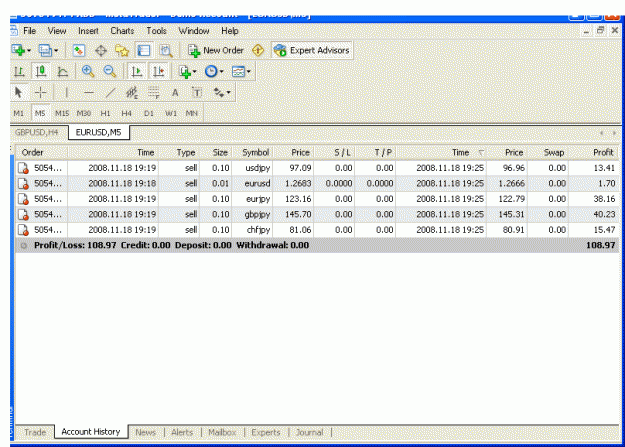
Task: Select the Crosshair tool
Action: (41, 93)
